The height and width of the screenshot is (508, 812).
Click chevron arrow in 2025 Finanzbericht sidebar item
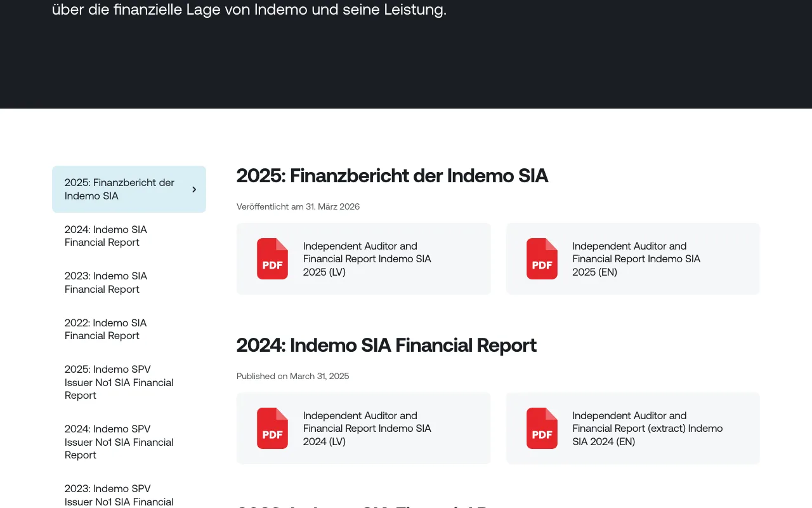(x=194, y=189)
